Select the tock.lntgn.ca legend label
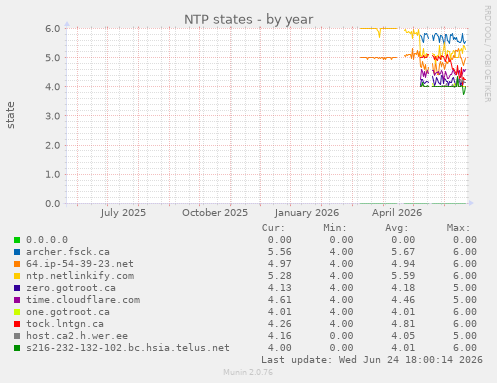497x383 pixels. click(x=65, y=324)
